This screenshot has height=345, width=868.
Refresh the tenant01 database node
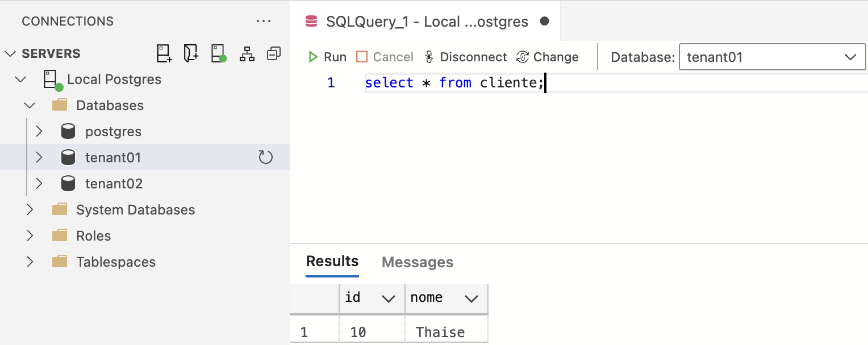[x=266, y=157]
